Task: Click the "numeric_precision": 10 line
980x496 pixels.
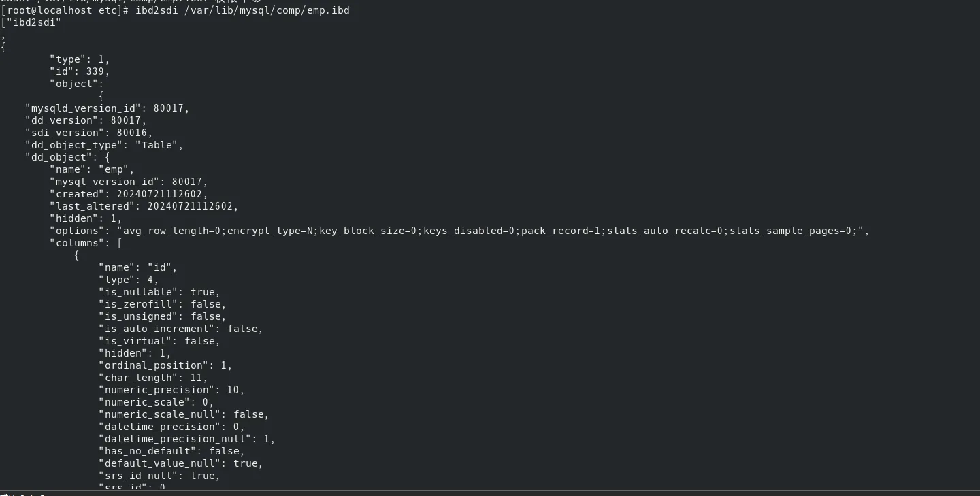Action: click(x=172, y=390)
